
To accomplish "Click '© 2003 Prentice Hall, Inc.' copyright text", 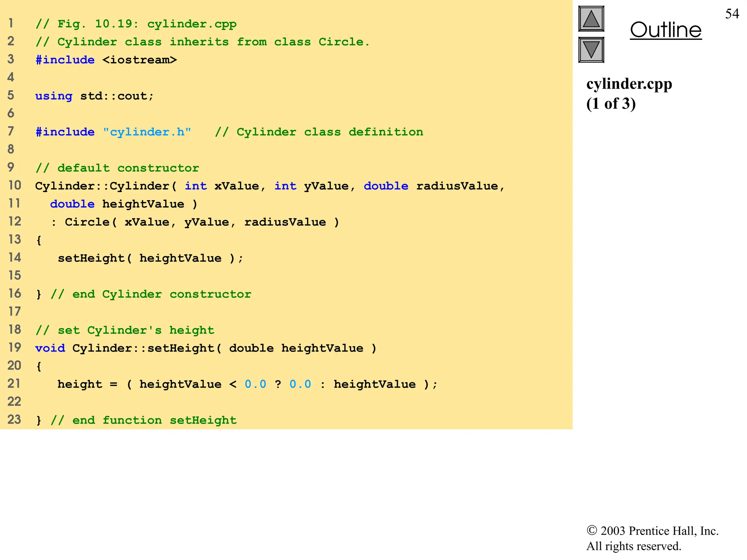I will (x=653, y=531).
